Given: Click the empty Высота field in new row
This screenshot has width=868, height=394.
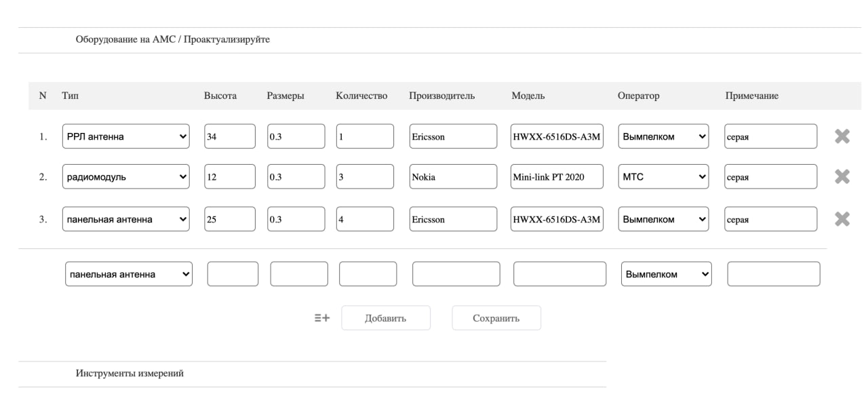Looking at the screenshot, I should [x=233, y=274].
